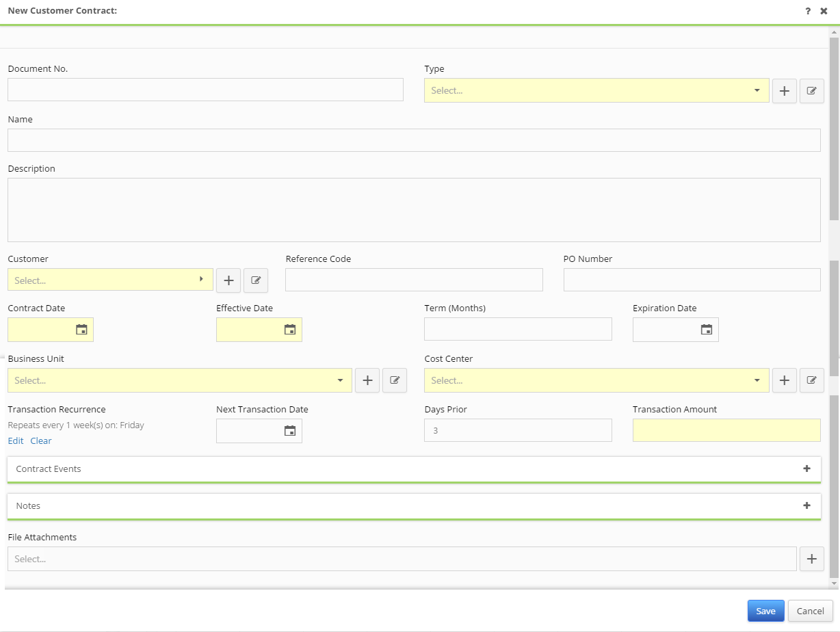This screenshot has height=632, width=840.
Task: Open the Type dropdown
Action: (x=756, y=90)
